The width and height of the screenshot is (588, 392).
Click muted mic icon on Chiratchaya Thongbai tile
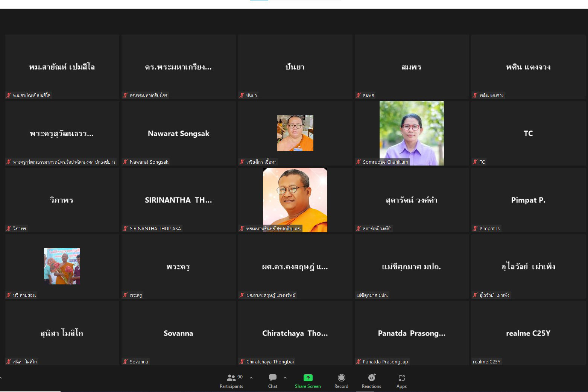(x=242, y=362)
